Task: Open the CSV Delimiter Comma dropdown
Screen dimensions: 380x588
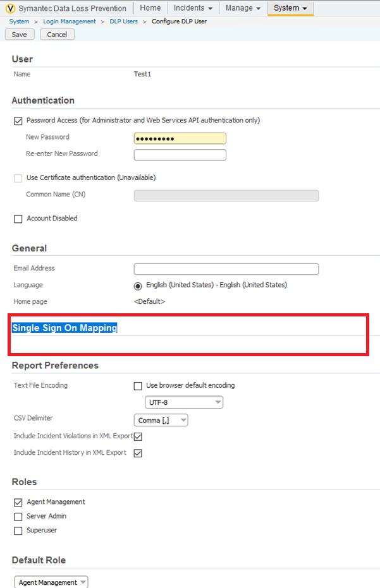Action: tap(161, 420)
